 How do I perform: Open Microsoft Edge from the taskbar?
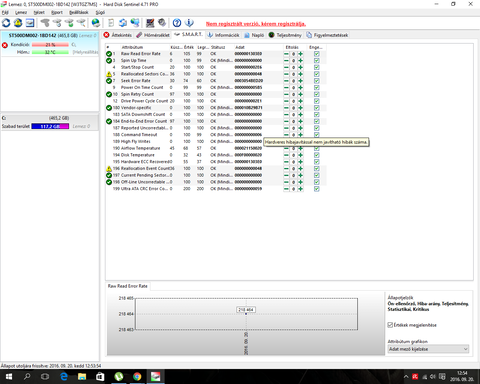point(64,377)
